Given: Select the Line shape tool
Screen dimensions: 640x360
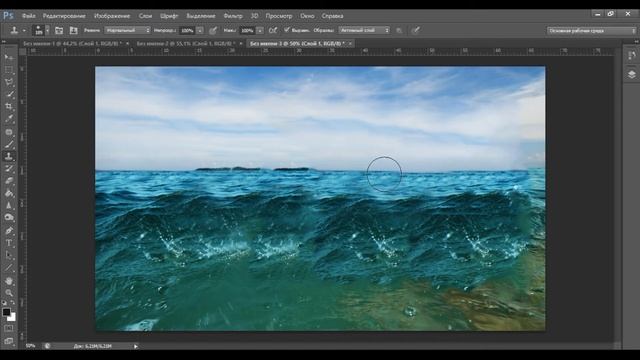Looking at the screenshot, I should pos(9,268).
